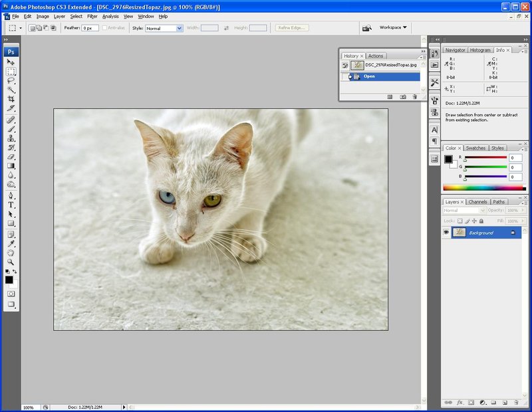The image size is (532, 412).
Task: Select the Lasso tool
Action: pyautogui.click(x=11, y=80)
